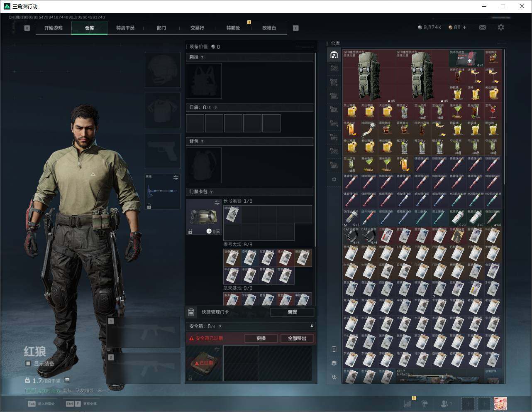Click the Ctrl F 转移全部 shortcut button

(x=81, y=404)
